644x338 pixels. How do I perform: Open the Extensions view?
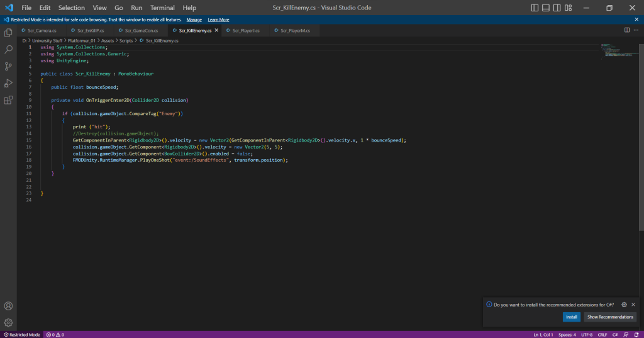(x=8, y=100)
